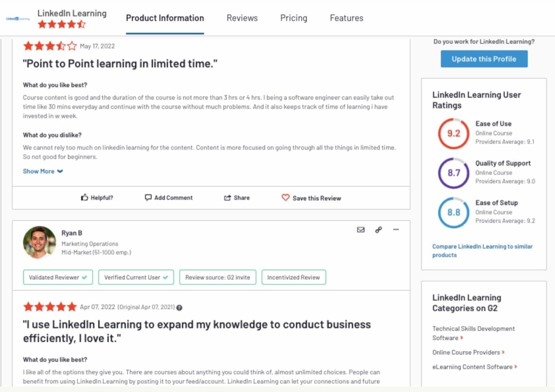Open the three-dots more options menu
This screenshot has width=555, height=392.
(396, 230)
